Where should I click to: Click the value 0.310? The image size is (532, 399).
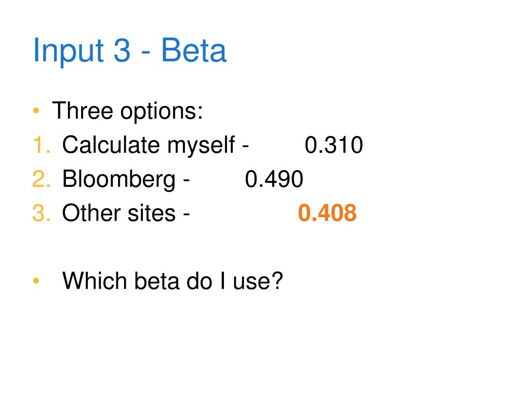click(334, 145)
